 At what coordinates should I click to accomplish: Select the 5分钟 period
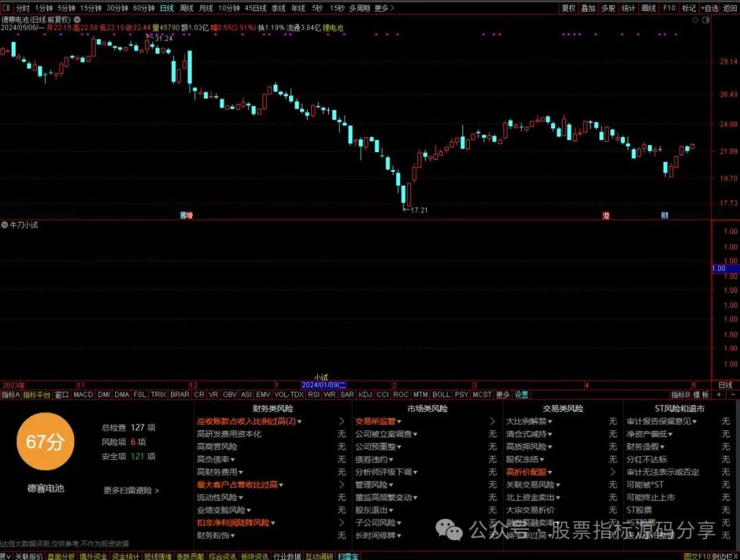click(x=66, y=8)
